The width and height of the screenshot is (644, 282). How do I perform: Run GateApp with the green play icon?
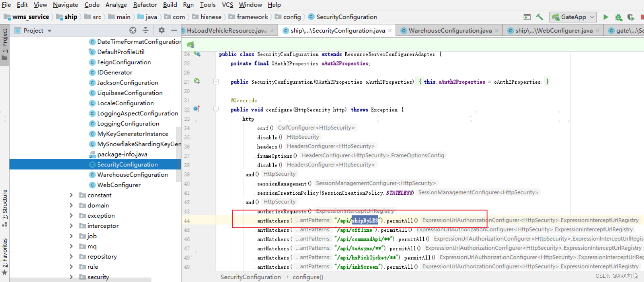605,17
